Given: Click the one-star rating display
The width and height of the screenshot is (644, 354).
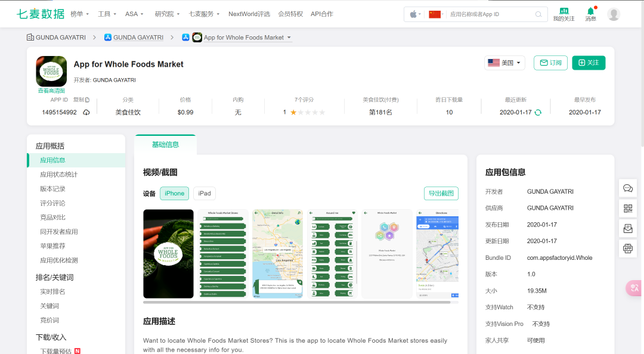Looking at the screenshot, I should [x=304, y=113].
